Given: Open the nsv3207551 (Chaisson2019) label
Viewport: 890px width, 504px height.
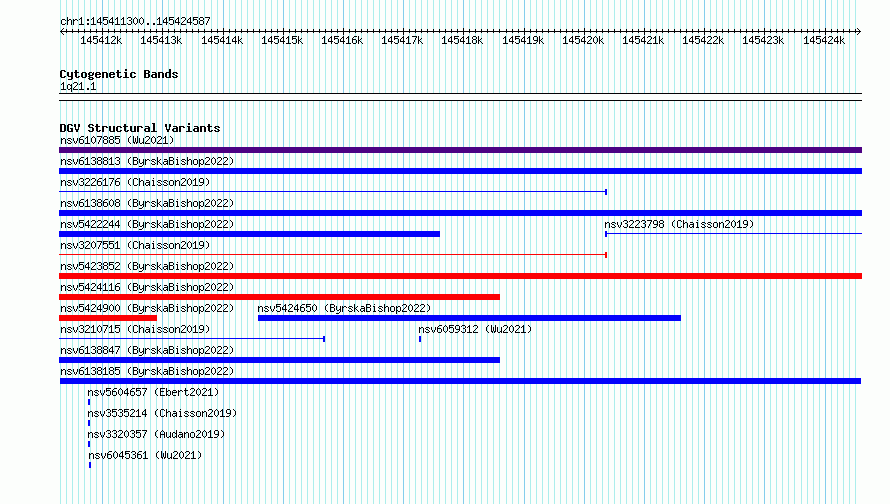Looking at the screenshot, I should tap(135, 245).
